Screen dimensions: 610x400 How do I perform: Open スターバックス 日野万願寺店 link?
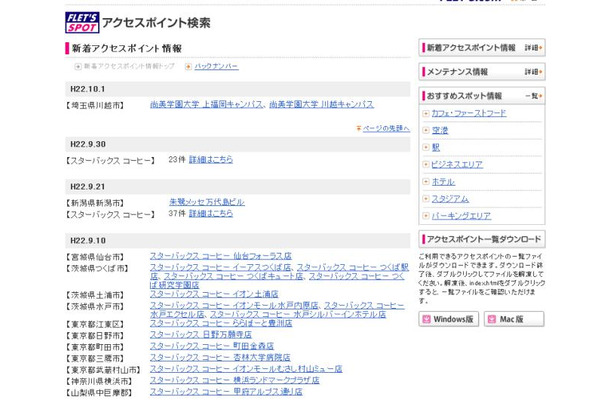click(201, 335)
